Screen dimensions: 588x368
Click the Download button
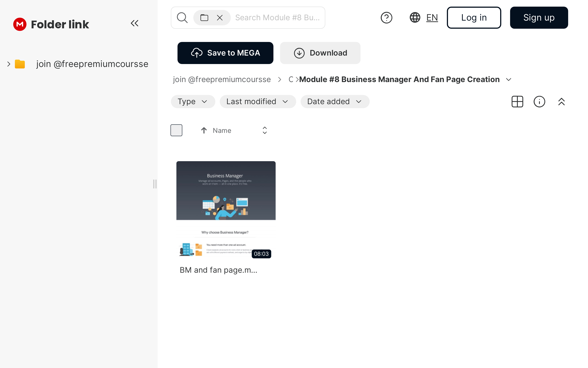(320, 53)
